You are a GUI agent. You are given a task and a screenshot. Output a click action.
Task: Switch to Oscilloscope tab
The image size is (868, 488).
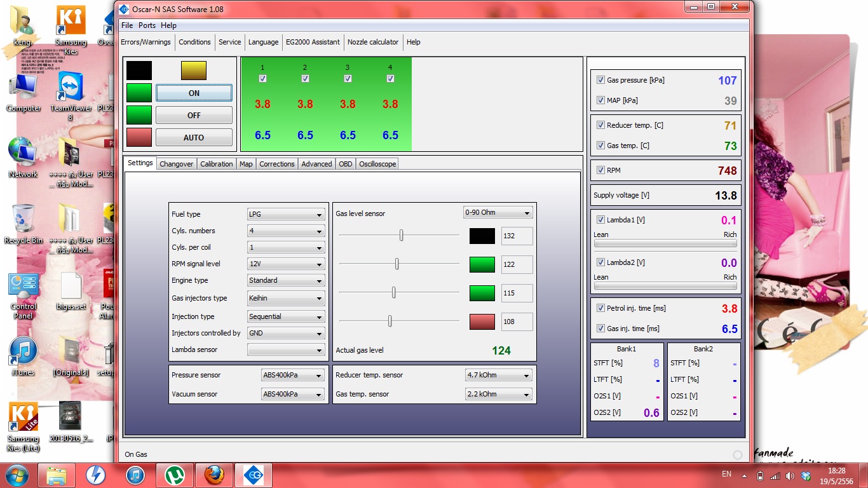click(377, 164)
